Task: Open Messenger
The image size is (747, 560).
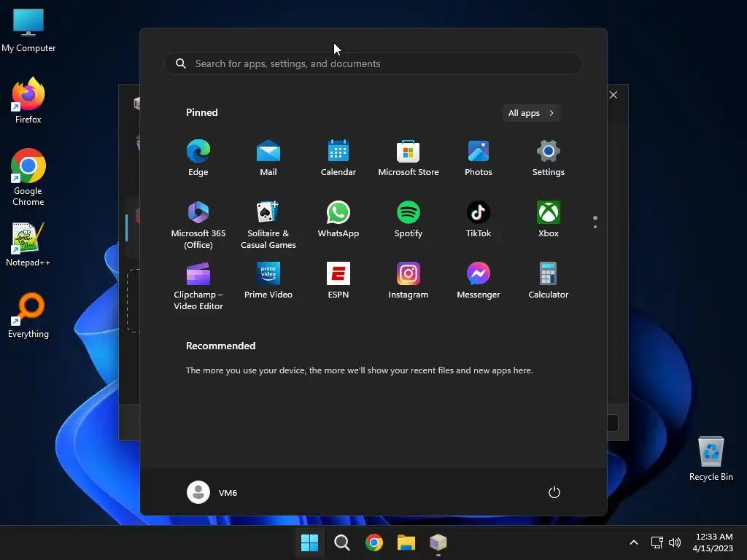Action: pyautogui.click(x=479, y=281)
